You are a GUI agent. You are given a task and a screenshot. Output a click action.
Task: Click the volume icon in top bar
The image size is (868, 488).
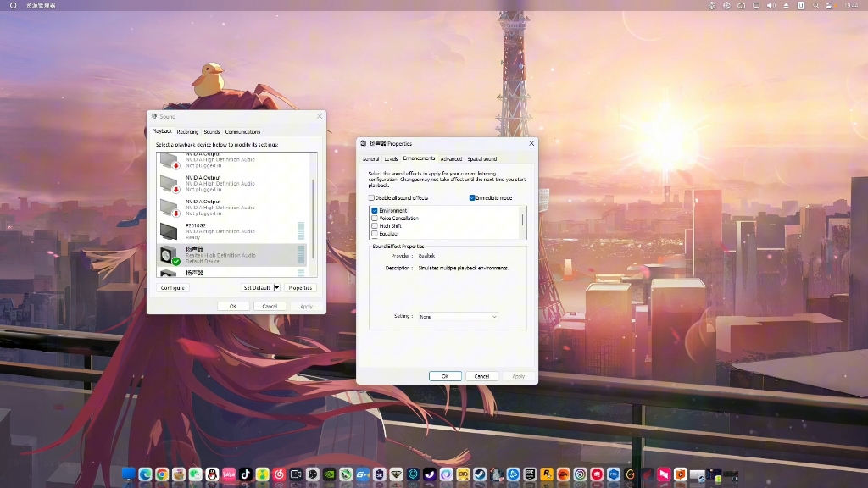771,6
